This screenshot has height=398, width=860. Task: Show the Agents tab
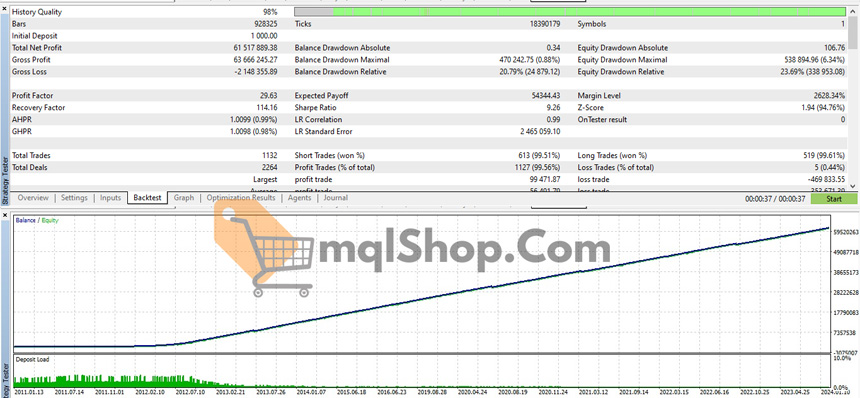(x=299, y=198)
